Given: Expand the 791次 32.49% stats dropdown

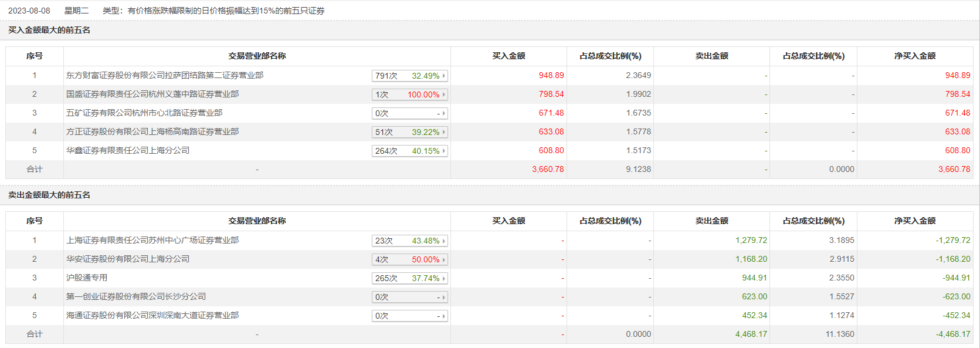Looking at the screenshot, I should click(409, 76).
